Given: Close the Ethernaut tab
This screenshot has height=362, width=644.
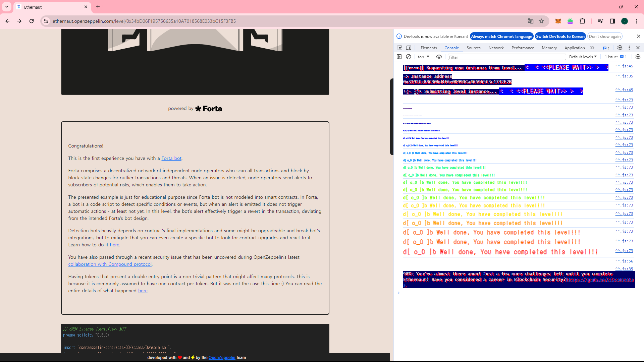Looking at the screenshot, I should tap(86, 7).
